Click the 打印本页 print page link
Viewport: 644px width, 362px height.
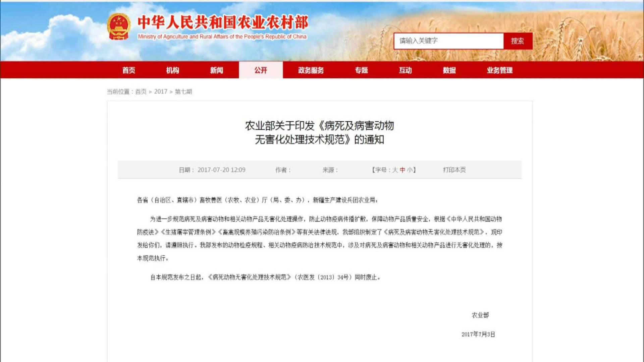click(x=454, y=170)
